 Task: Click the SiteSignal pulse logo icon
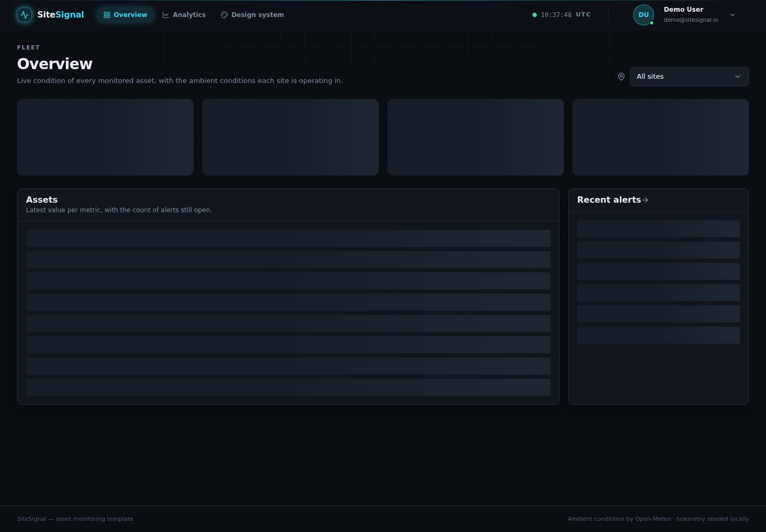[x=24, y=15]
